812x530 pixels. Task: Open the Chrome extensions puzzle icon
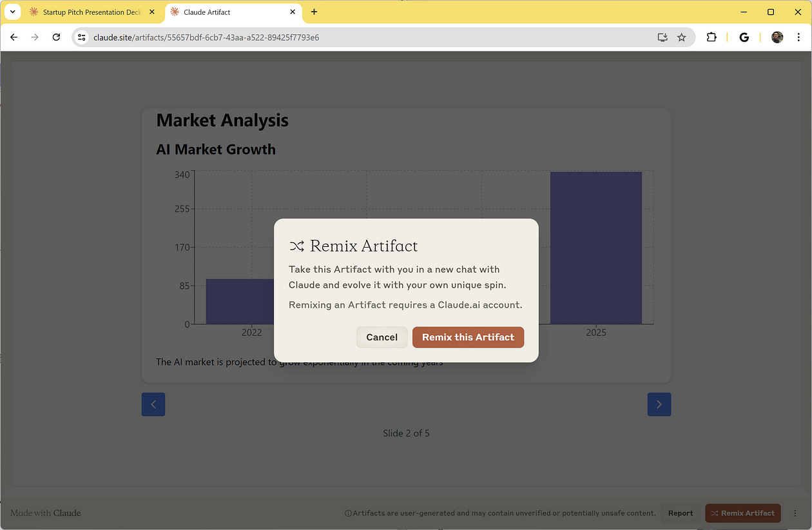coord(711,37)
